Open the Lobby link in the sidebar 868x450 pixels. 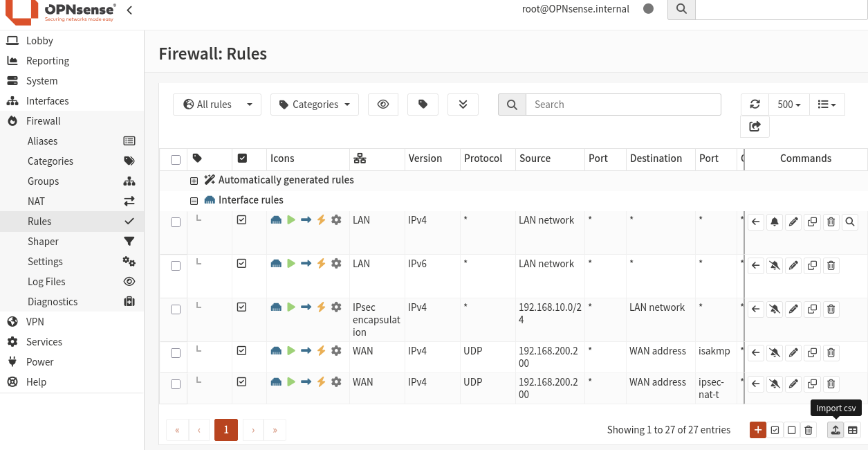click(72, 41)
